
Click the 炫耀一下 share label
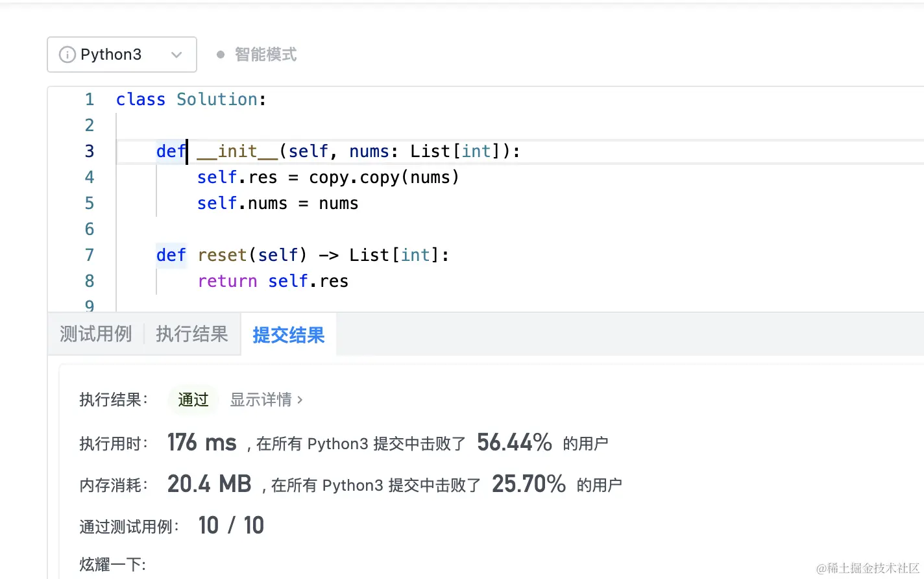tap(112, 565)
